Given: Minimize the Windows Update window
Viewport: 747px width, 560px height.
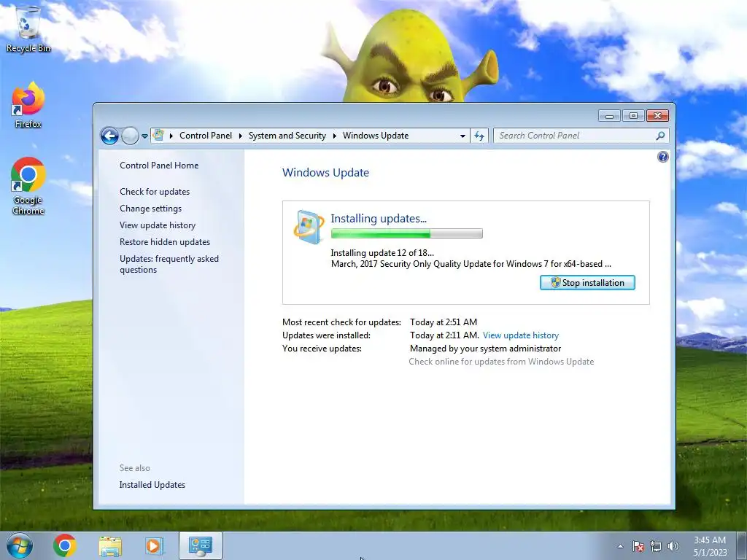Looking at the screenshot, I should click(609, 116).
